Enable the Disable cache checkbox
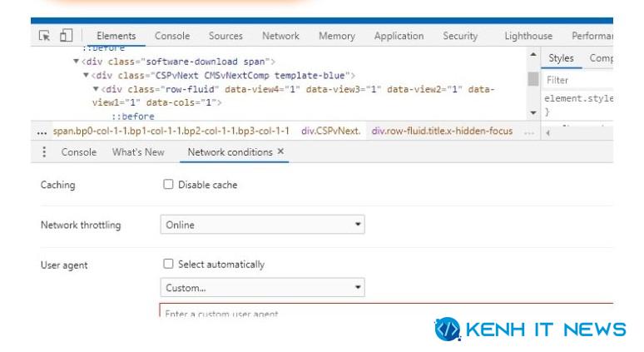The width and height of the screenshot is (644, 352). point(168,184)
